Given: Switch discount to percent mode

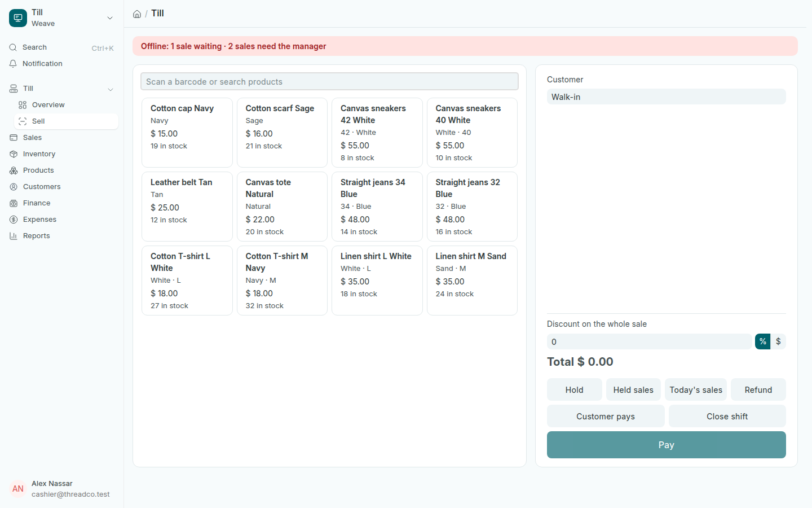Looking at the screenshot, I should [762, 341].
